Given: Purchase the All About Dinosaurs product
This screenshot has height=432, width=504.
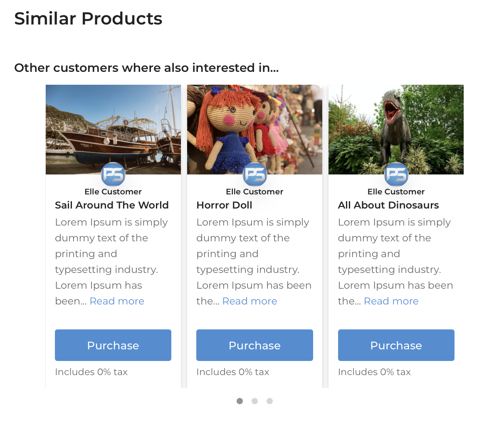Looking at the screenshot, I should coord(396,345).
